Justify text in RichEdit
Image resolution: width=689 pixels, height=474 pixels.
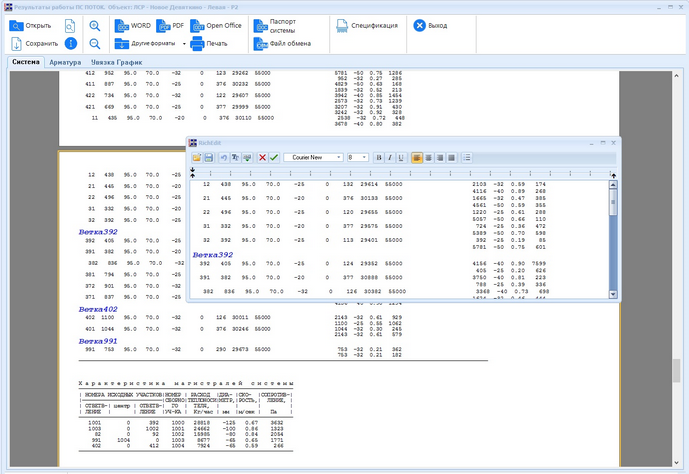coord(451,157)
